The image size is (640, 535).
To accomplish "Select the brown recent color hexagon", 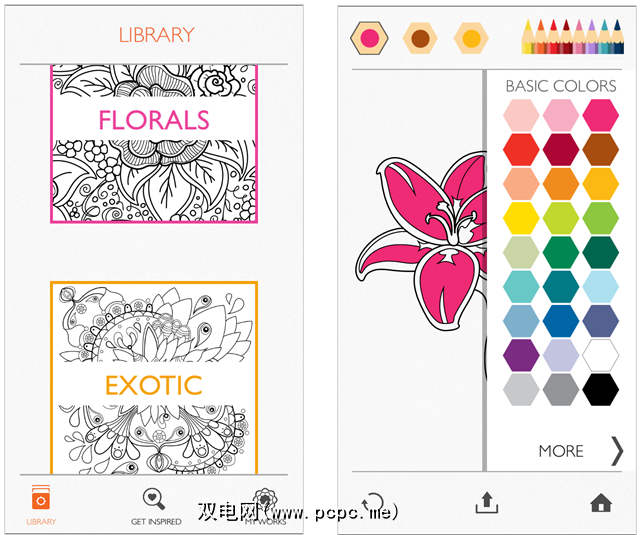I will (420, 38).
